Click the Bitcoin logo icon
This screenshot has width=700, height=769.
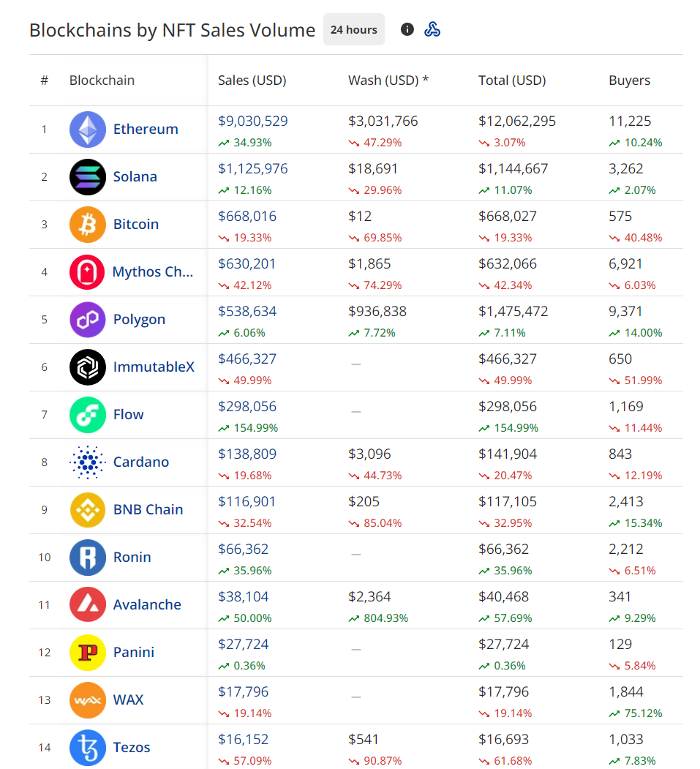pos(88,225)
